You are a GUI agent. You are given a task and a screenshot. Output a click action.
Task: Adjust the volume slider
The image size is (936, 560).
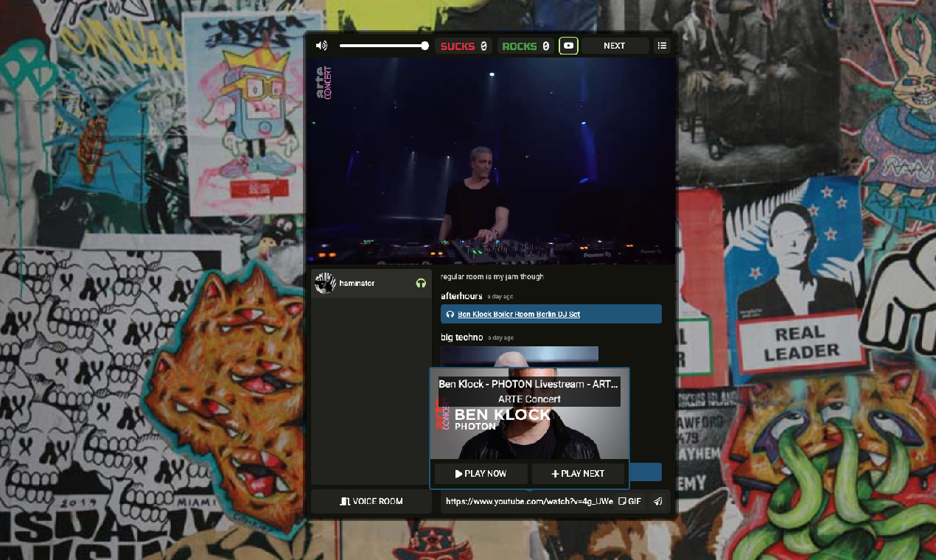383,45
